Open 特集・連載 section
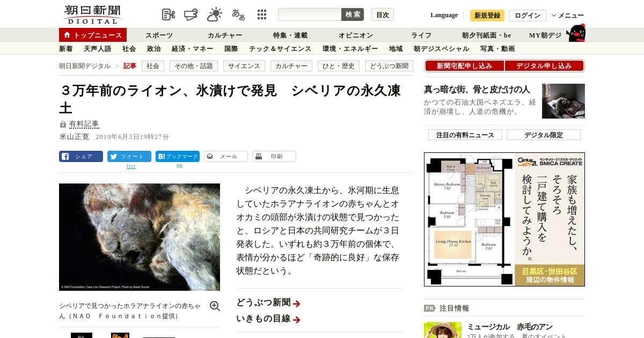The height and width of the screenshot is (338, 644). 290,35
